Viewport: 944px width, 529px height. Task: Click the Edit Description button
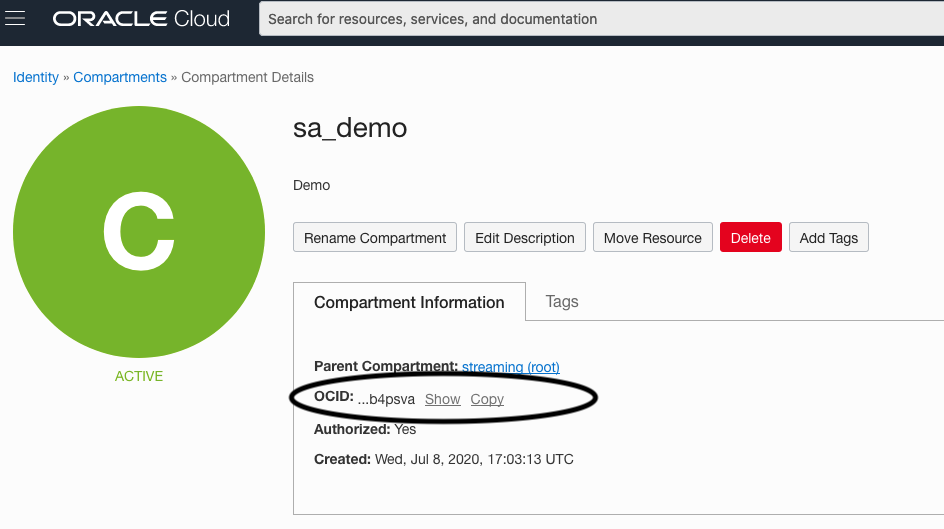525,238
